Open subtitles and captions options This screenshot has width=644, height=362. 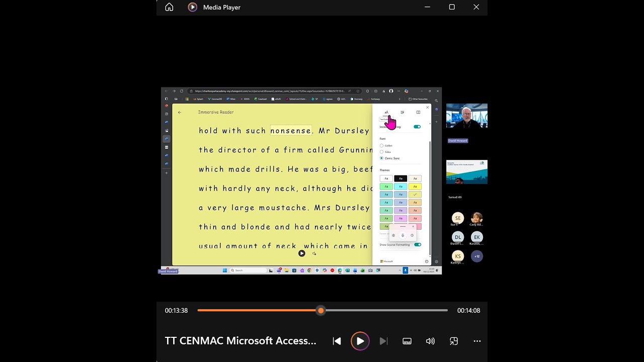[x=407, y=341]
